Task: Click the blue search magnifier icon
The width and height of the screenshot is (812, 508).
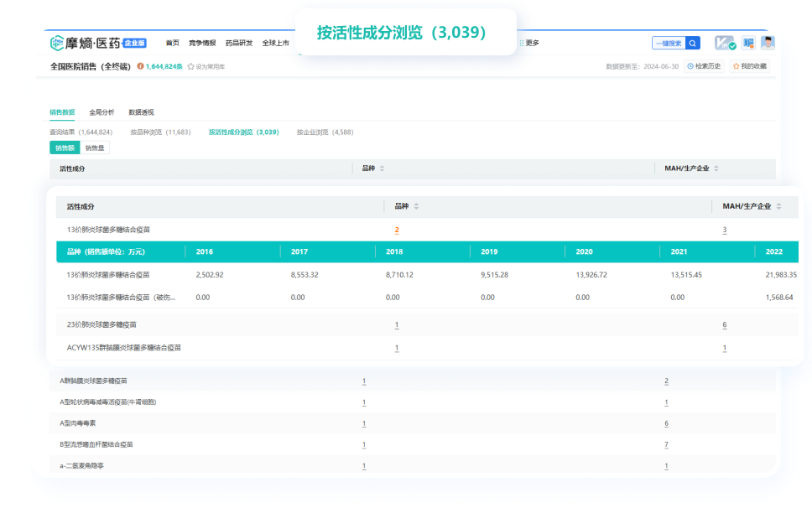Action: point(693,43)
